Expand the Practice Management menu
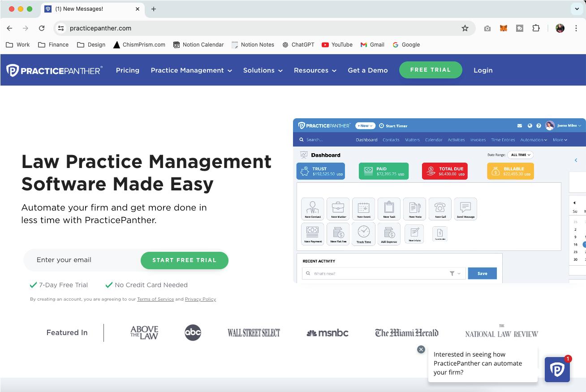This screenshot has width=586, height=392. 191,70
